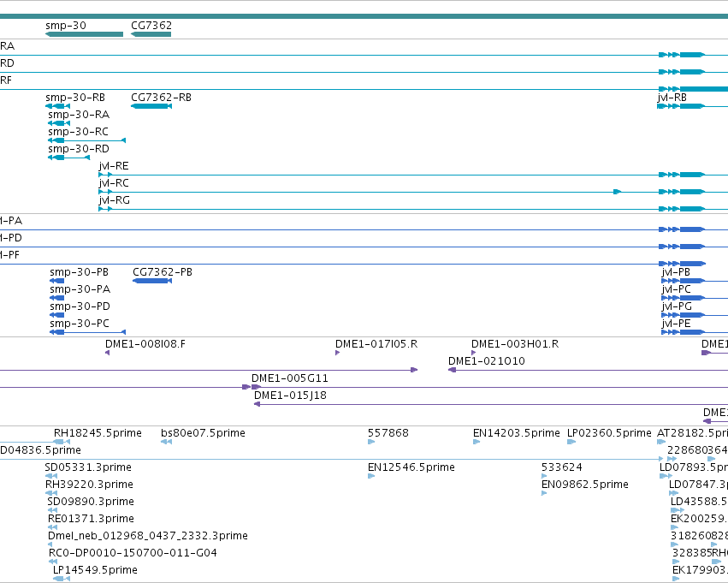The height and width of the screenshot is (583, 728).
Task: Select the EN09862.5prime EST
Action: coord(544,493)
